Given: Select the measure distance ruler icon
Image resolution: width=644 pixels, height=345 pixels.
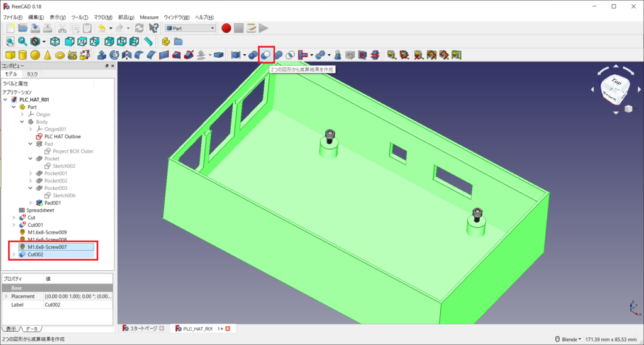Looking at the screenshot, I should [148, 41].
